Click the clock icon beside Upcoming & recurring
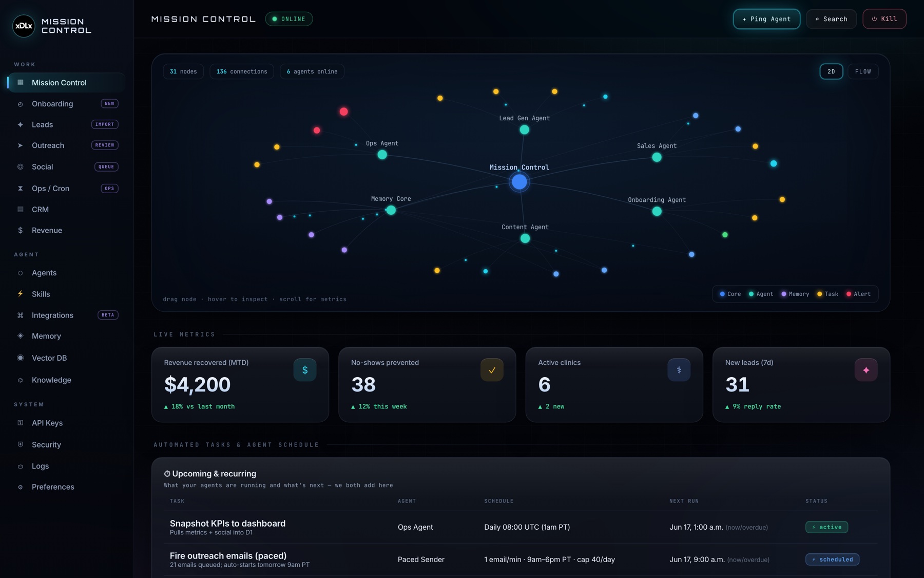924x578 pixels. (167, 474)
